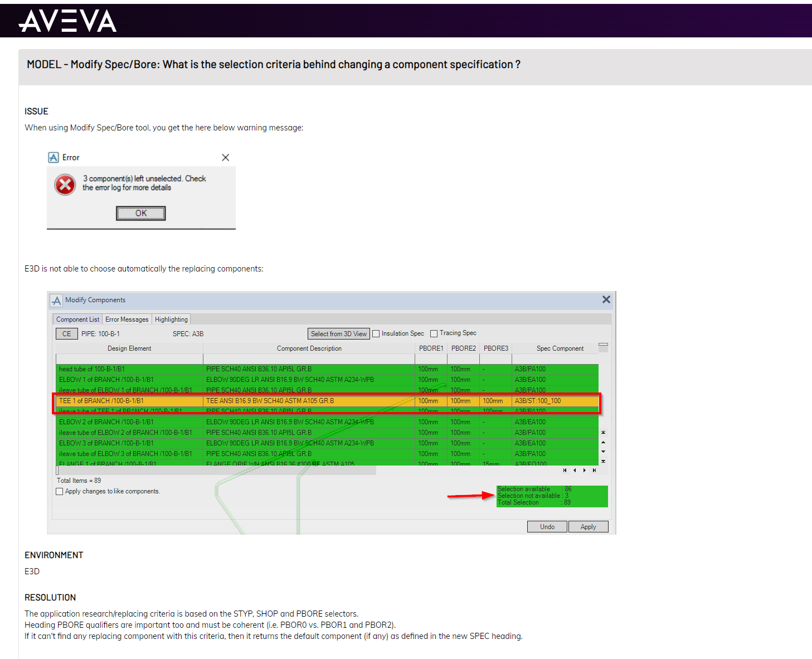Screen dimensions: 812x659
Task: Click the AVEVA logo in header
Action: click(67, 21)
